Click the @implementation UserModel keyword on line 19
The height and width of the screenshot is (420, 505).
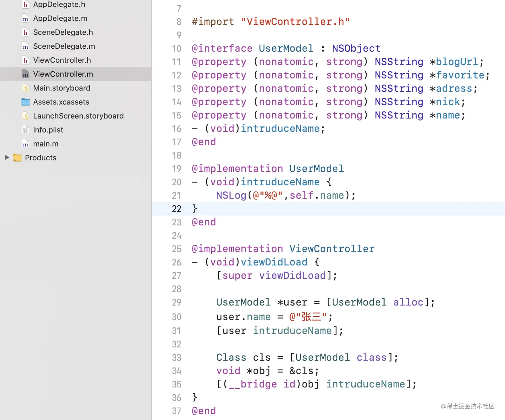[x=237, y=169]
